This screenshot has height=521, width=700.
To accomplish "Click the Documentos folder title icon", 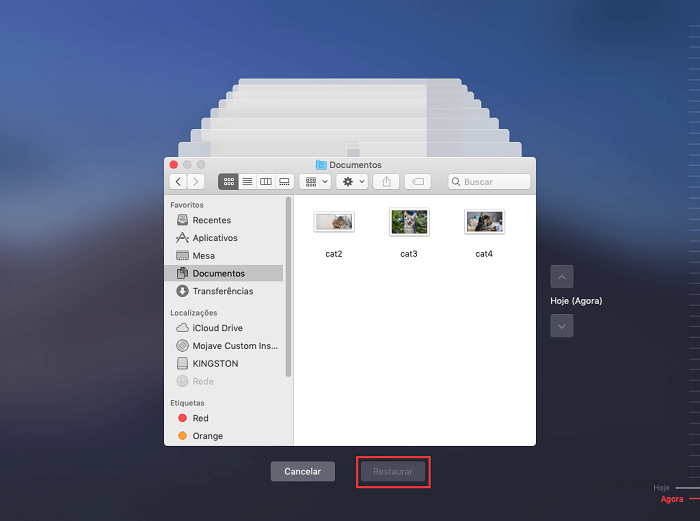I will tap(321, 165).
